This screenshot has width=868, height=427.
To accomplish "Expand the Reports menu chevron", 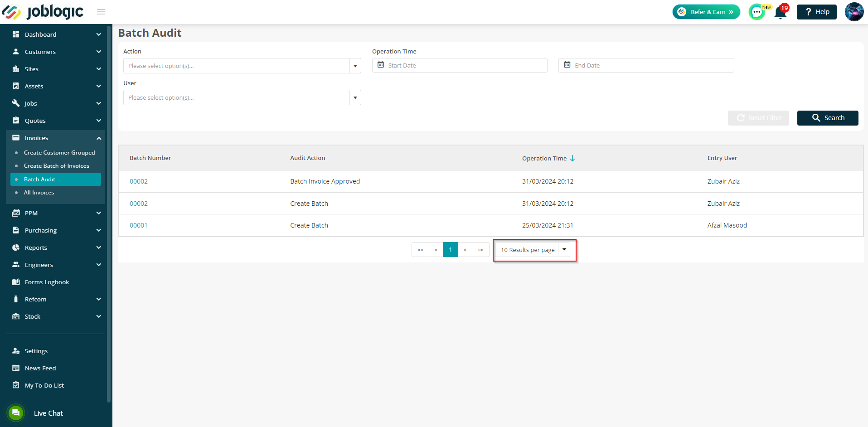I will pos(99,247).
